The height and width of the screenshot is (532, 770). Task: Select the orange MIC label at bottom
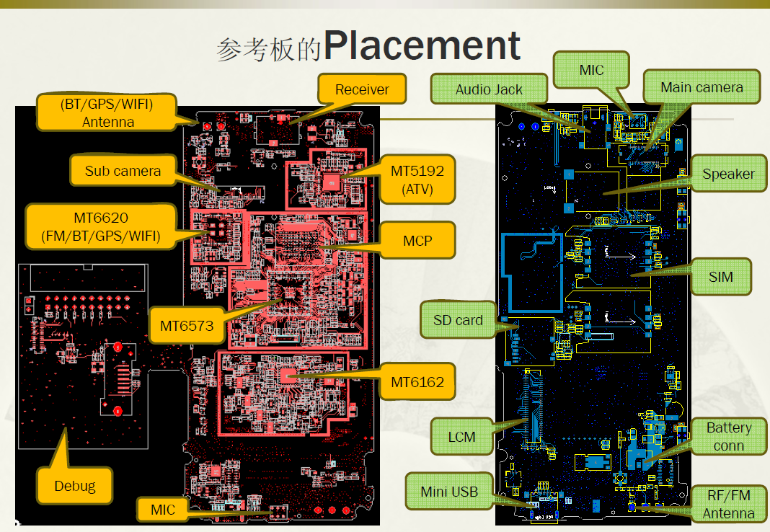coord(162,510)
